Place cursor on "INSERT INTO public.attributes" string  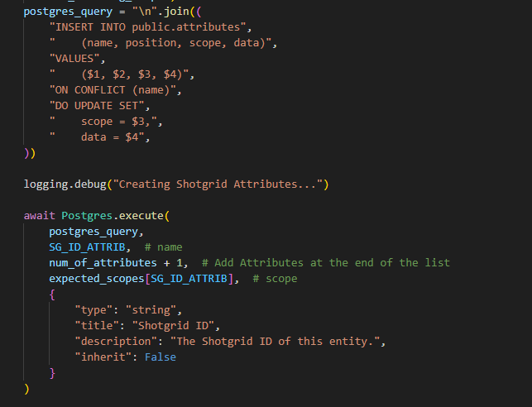[x=147, y=27]
